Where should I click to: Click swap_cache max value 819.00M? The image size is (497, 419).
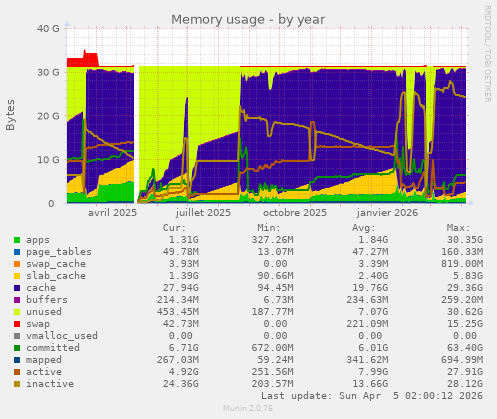pyautogui.click(x=462, y=264)
